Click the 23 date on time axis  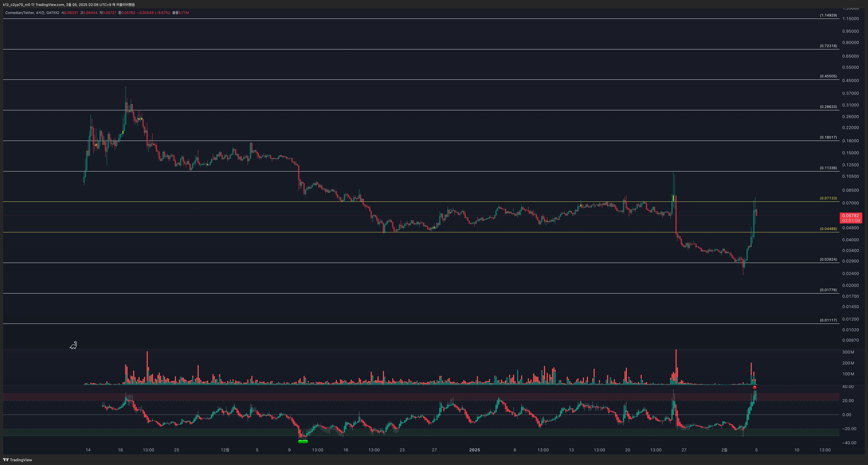[402, 450]
